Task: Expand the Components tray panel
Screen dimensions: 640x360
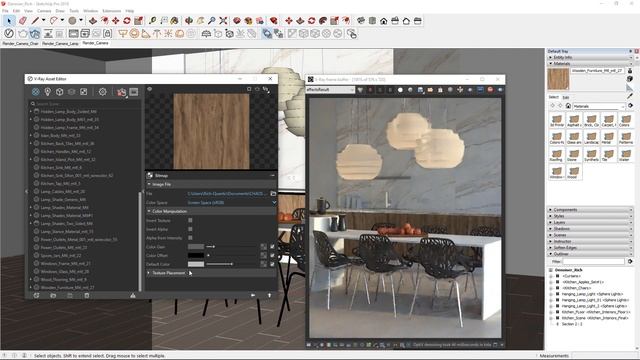Action: (x=589, y=210)
